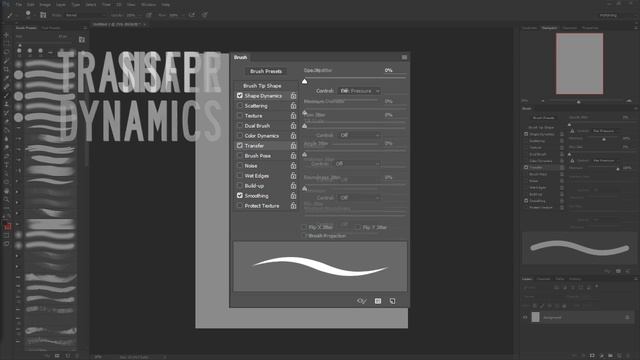The image size is (640, 360).
Task: Click the red foreground color swatch
Action: [7, 226]
